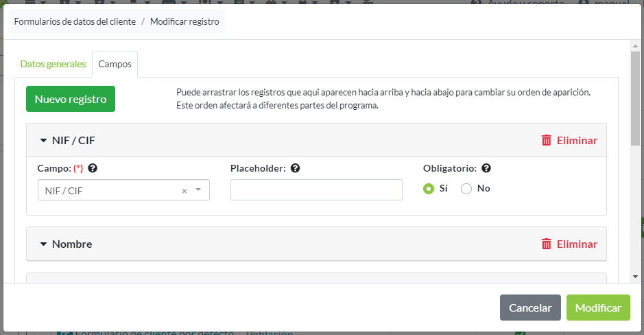The width and height of the screenshot is (644, 335).
Task: Click the help icon beside Placeholder label
Action: [295, 168]
